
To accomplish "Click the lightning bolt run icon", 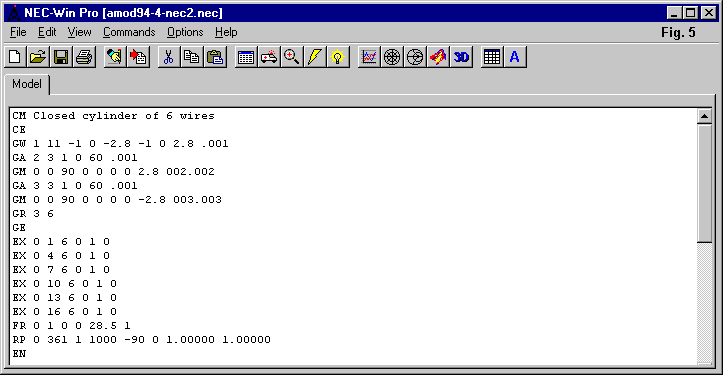I will click(x=315, y=57).
